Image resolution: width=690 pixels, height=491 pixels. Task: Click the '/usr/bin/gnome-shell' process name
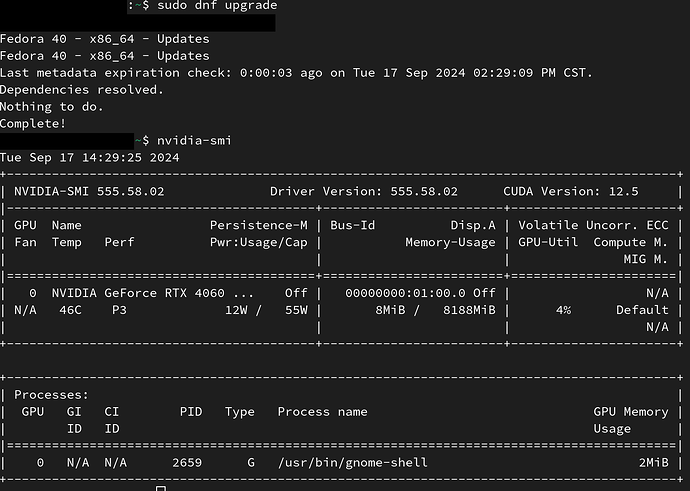352,463
